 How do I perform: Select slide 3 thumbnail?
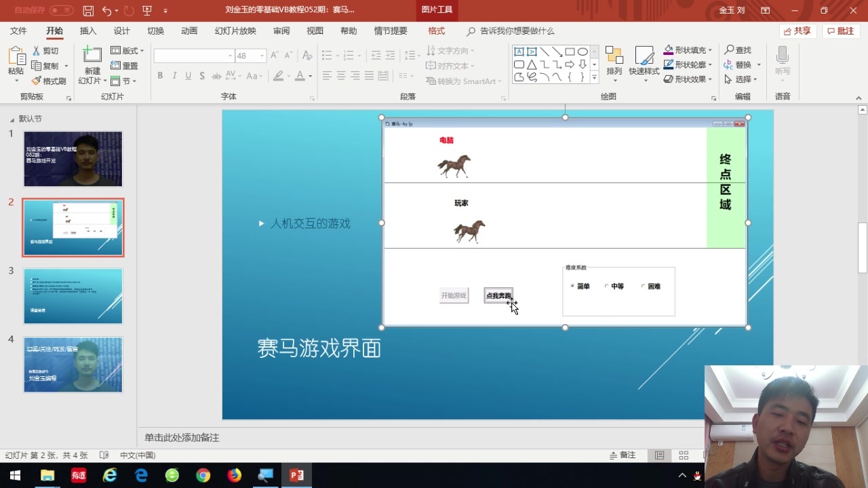click(73, 296)
